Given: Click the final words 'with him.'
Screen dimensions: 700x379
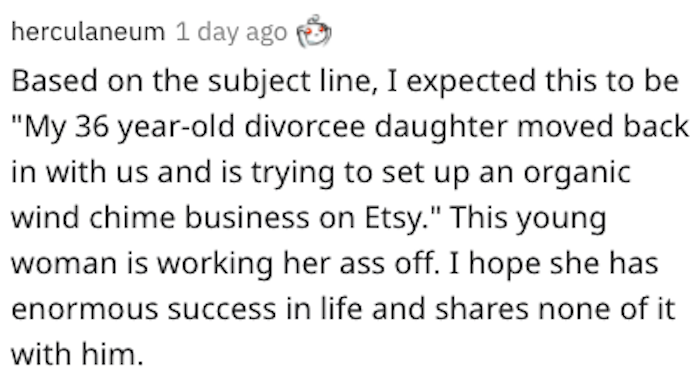Looking at the screenshot, I should pyautogui.click(x=77, y=354).
